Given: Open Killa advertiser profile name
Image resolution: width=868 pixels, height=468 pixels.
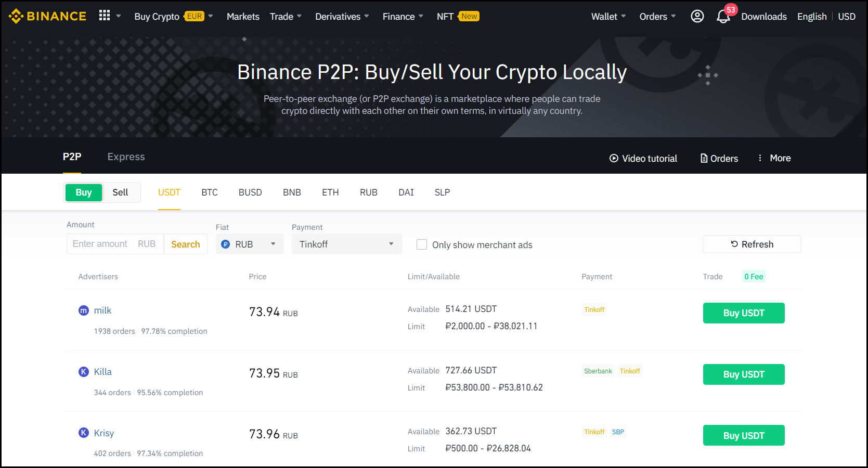Looking at the screenshot, I should click(x=102, y=372).
